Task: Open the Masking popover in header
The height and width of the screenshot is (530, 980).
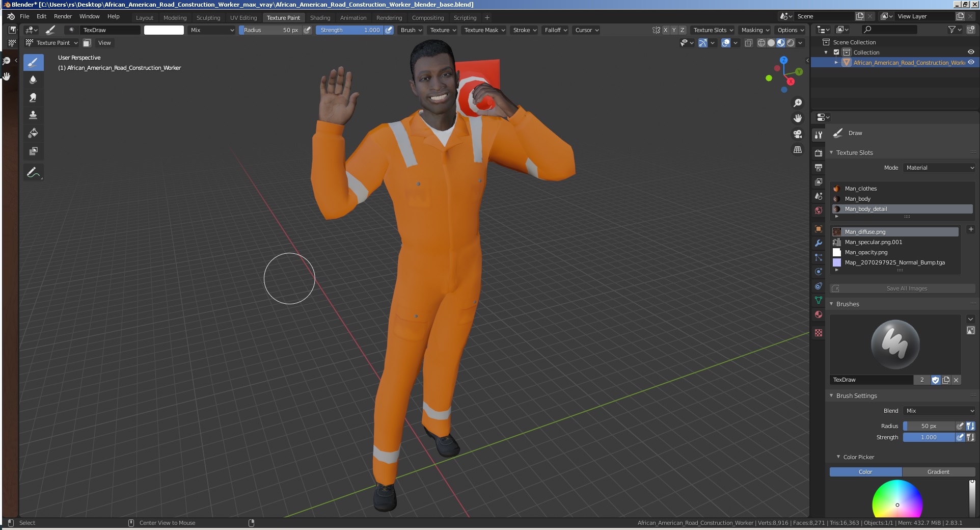Action: click(x=755, y=30)
